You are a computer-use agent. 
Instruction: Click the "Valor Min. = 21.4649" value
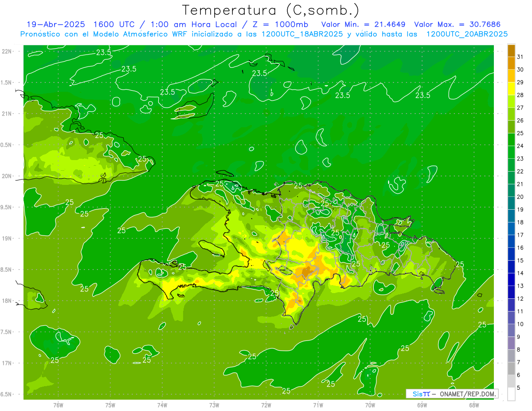coord(364,24)
